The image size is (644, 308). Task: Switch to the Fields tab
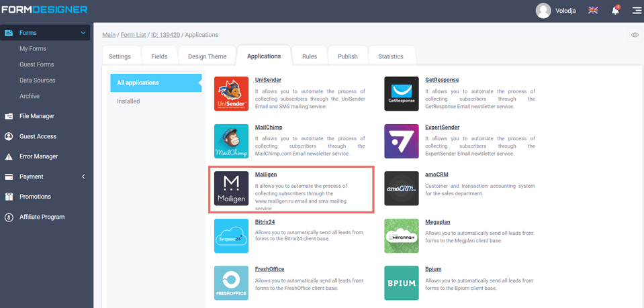159,56
